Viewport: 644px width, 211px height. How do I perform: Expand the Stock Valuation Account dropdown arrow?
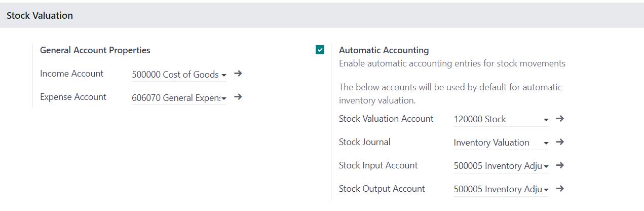click(546, 120)
